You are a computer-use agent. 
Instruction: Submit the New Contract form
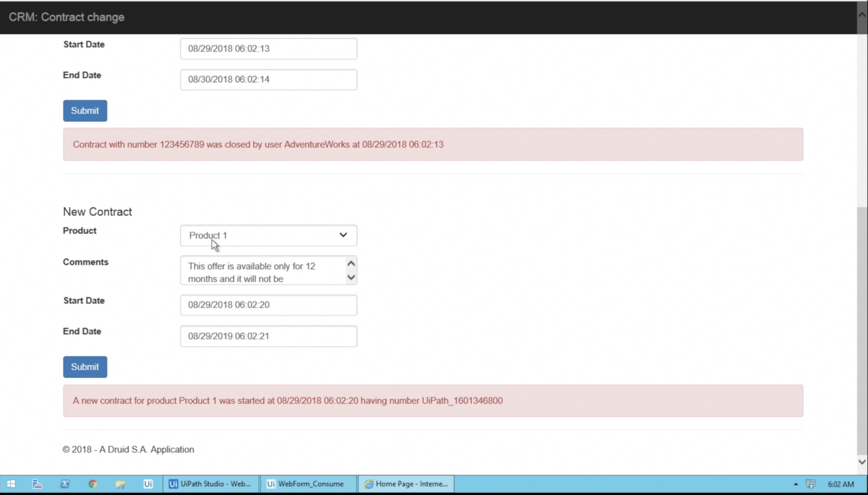pyautogui.click(x=85, y=367)
